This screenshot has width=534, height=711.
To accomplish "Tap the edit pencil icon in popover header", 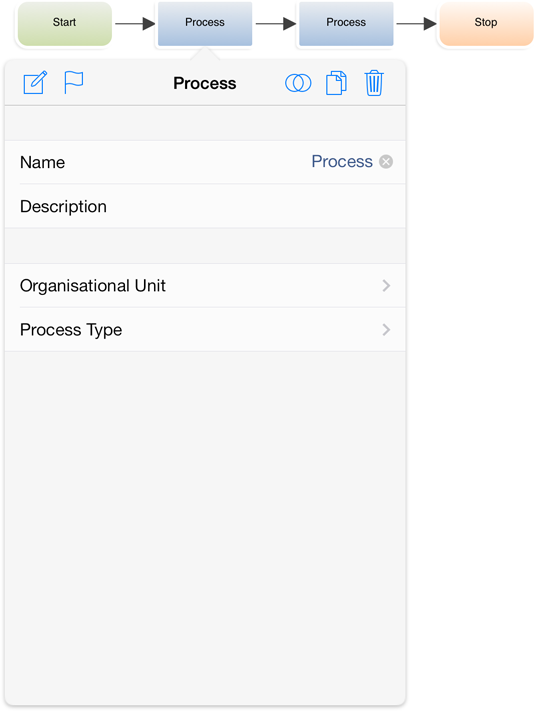I will tap(35, 83).
